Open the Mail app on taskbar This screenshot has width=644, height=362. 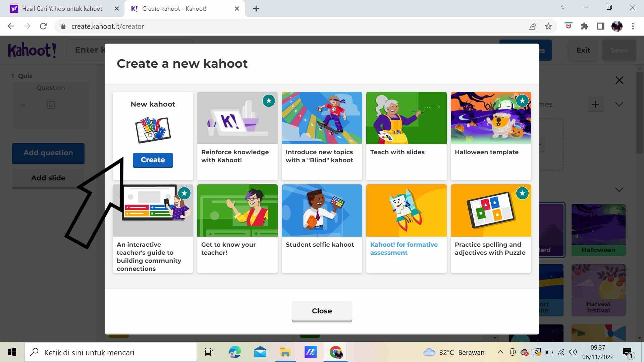pyautogui.click(x=260, y=352)
